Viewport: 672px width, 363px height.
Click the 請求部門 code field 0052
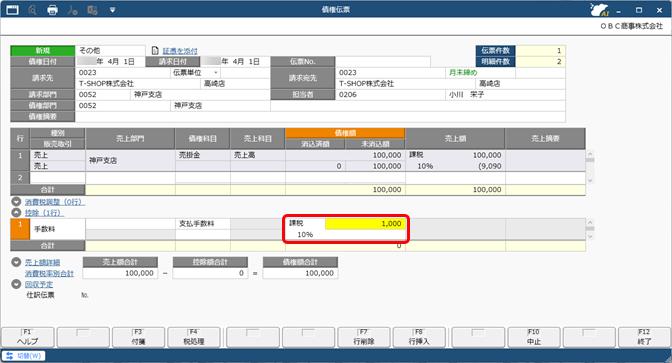103,95
